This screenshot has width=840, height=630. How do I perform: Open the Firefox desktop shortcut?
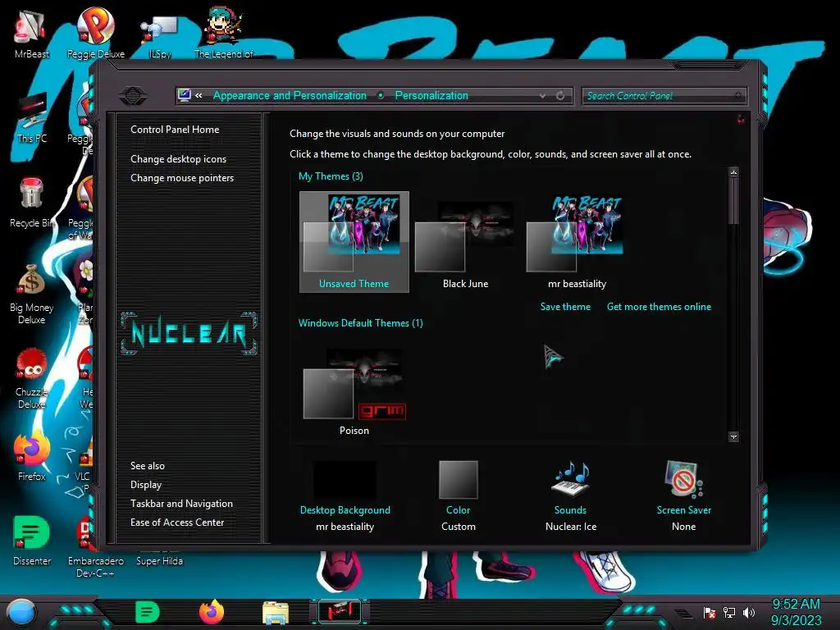tap(32, 457)
